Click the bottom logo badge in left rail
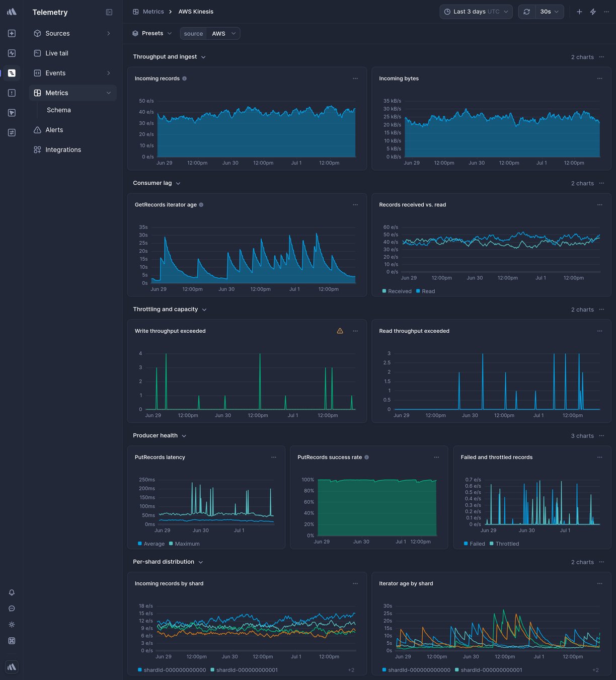 coord(12,667)
